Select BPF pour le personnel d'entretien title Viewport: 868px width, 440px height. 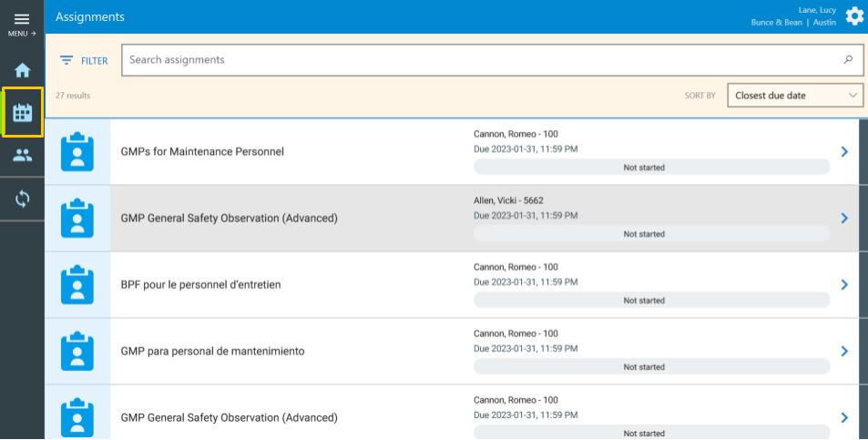pyautogui.click(x=200, y=285)
